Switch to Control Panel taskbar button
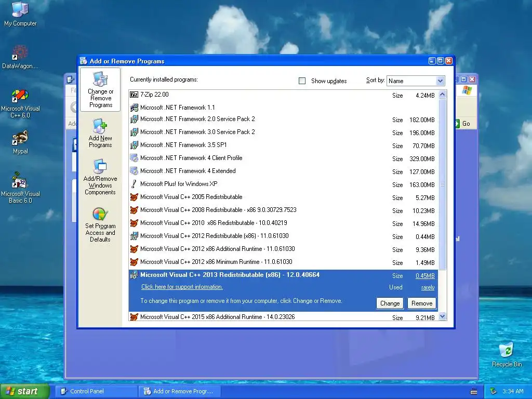 96,391
